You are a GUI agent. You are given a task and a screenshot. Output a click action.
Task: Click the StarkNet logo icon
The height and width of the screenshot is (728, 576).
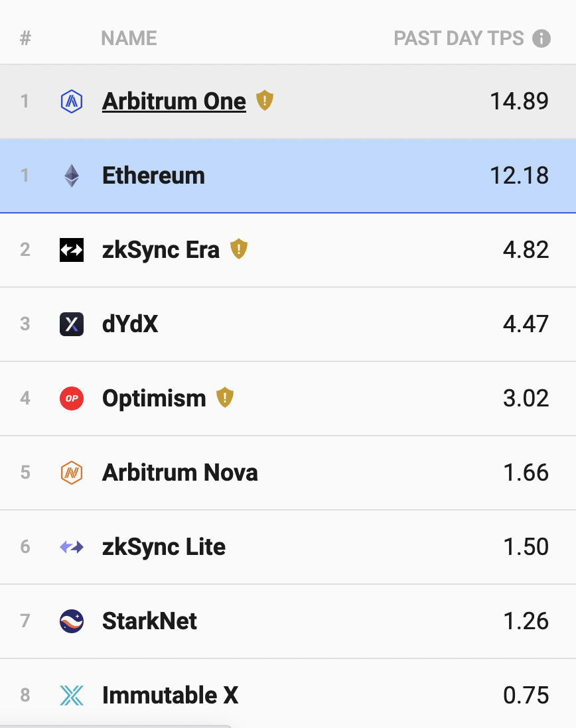point(71,621)
